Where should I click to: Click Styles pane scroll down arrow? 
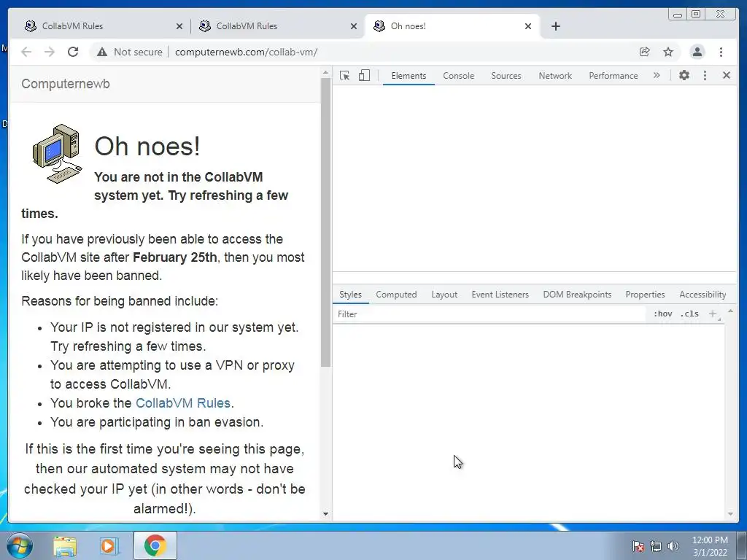(730, 514)
